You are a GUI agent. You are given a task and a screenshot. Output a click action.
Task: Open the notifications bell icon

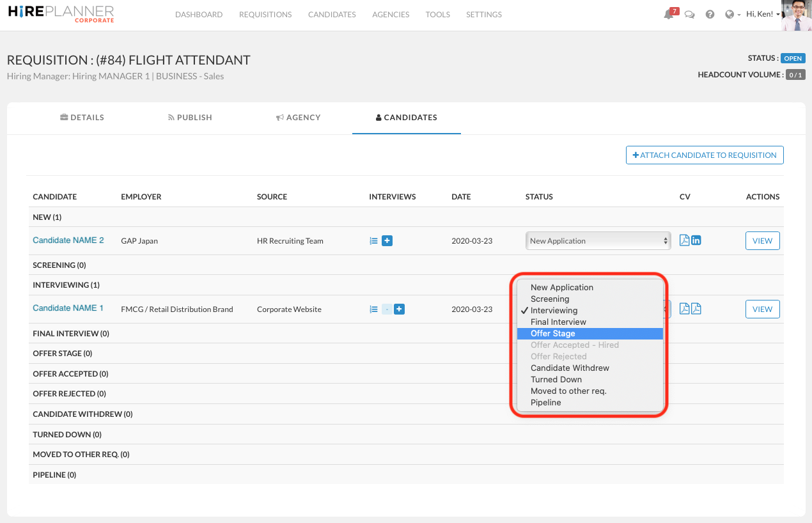(669, 15)
